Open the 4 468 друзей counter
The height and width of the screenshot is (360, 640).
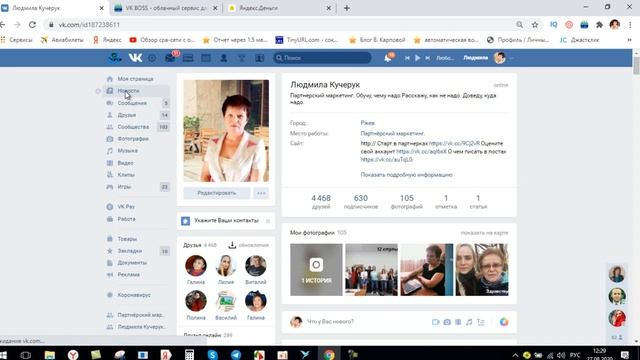(321, 202)
